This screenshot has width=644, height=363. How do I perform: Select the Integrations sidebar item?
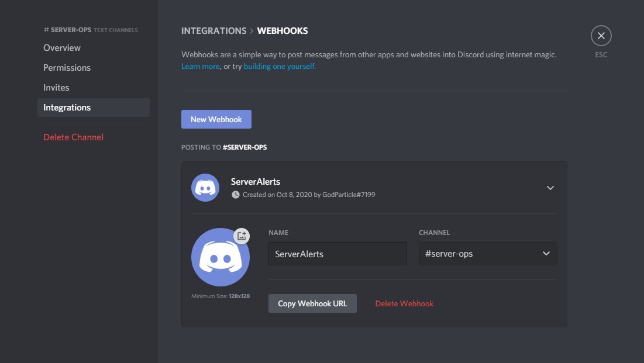(67, 108)
